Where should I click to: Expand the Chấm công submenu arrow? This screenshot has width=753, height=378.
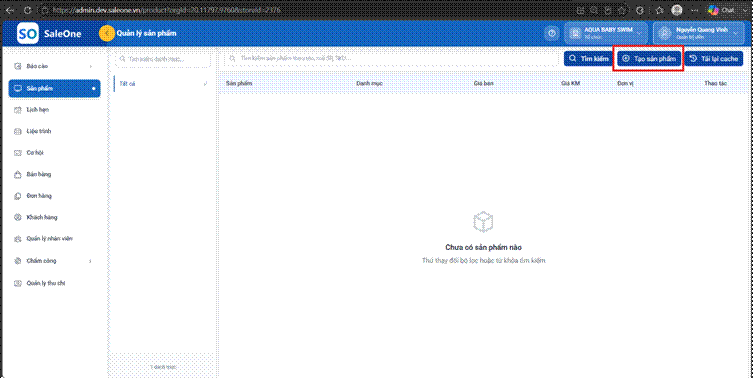90,261
